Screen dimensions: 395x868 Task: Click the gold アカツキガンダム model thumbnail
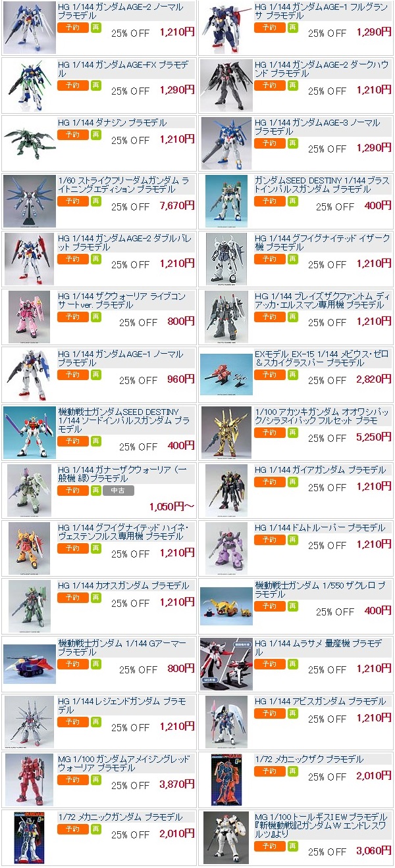226,433
